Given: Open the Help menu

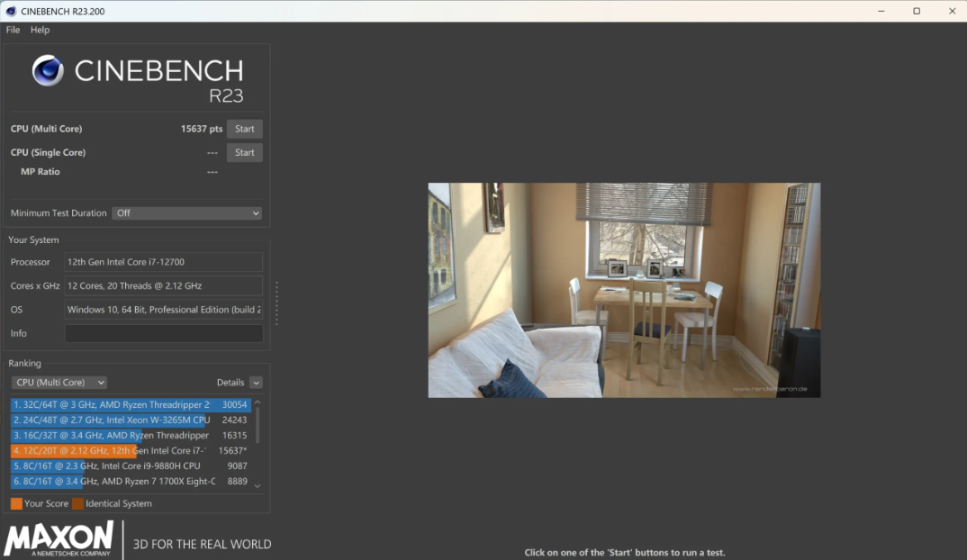Looking at the screenshot, I should (x=40, y=29).
